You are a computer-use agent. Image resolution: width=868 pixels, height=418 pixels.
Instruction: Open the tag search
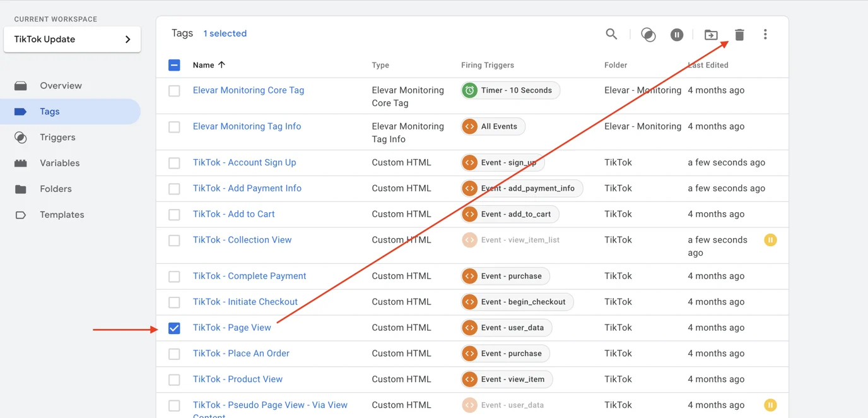[x=611, y=34]
